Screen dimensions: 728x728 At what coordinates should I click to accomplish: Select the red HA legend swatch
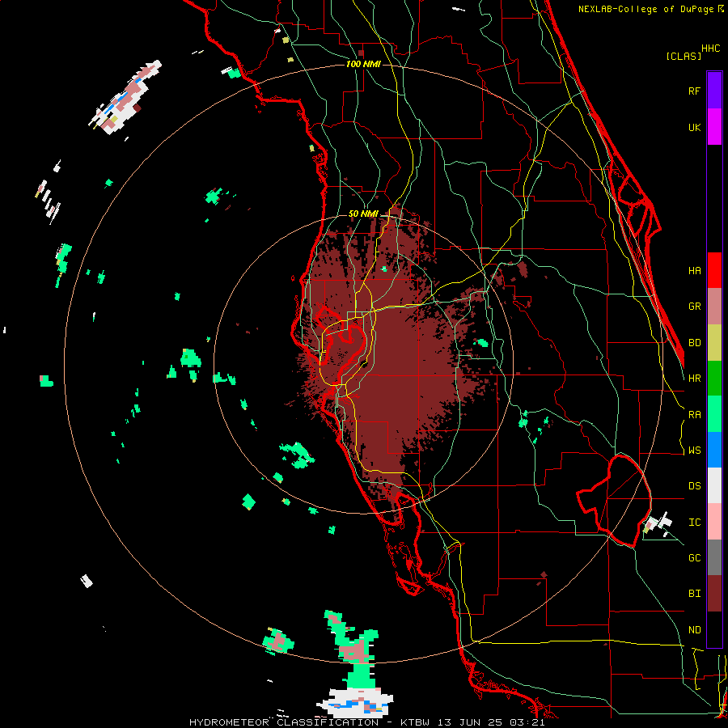pos(714,270)
